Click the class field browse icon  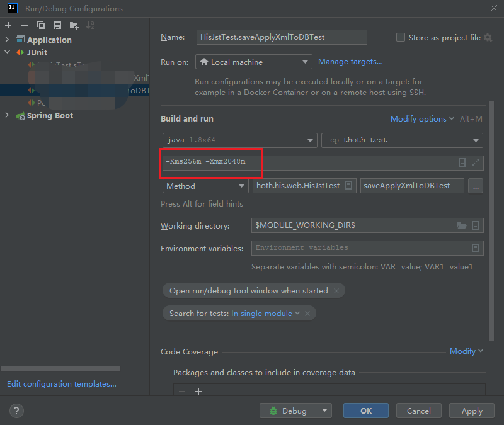pyautogui.click(x=349, y=185)
